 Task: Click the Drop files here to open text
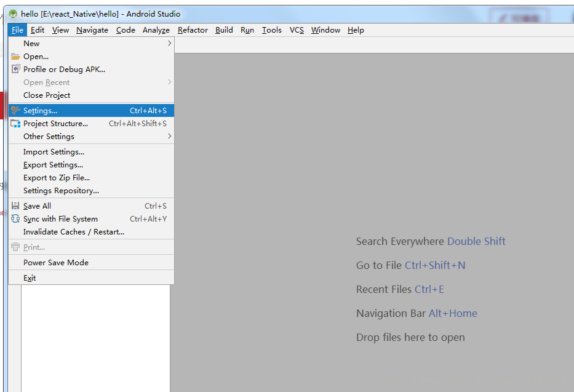(410, 337)
